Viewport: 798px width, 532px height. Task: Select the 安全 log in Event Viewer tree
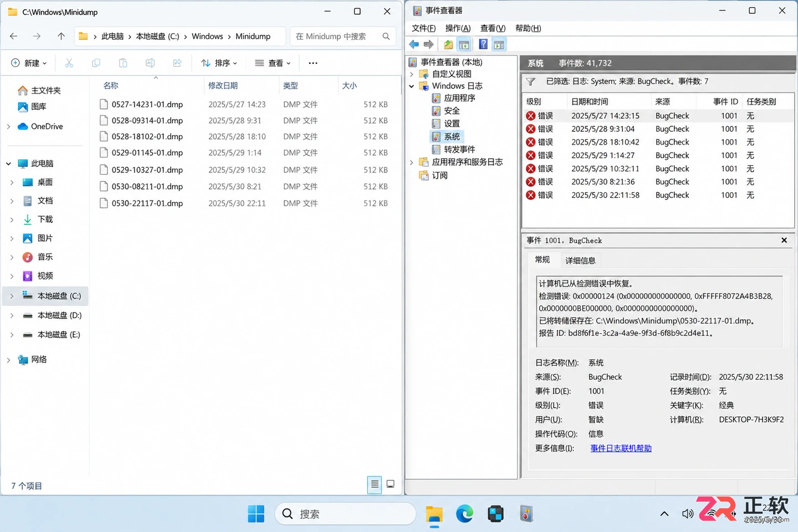[x=452, y=111]
